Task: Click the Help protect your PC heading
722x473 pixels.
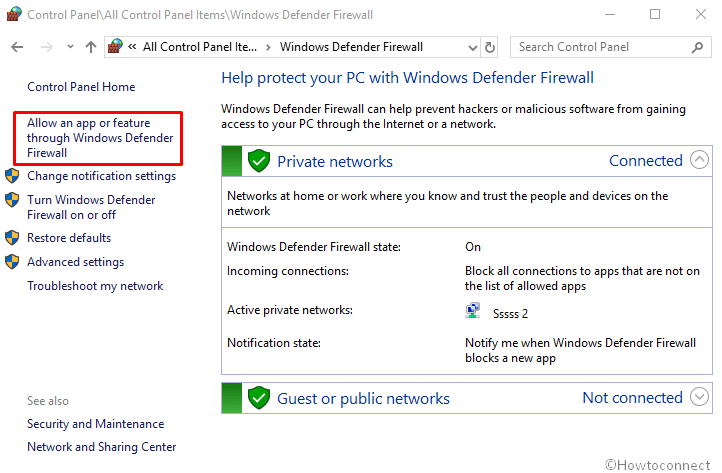Action: (x=407, y=78)
